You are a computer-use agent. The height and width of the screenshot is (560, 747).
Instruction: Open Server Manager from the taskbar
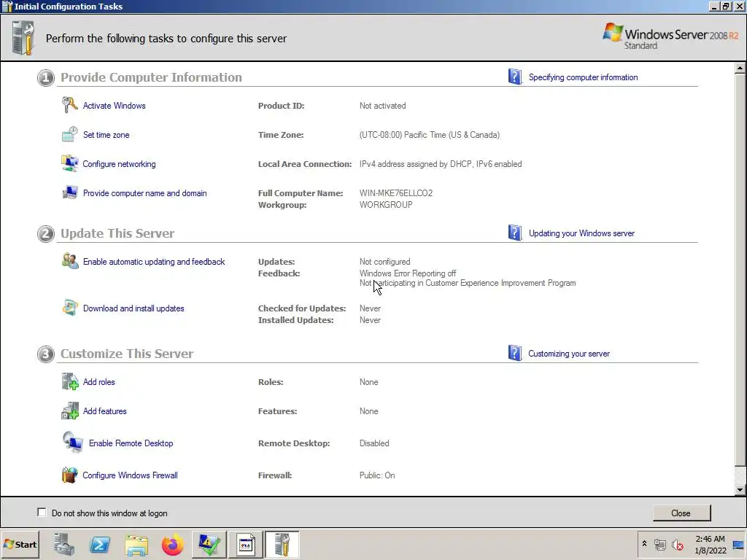point(64,544)
